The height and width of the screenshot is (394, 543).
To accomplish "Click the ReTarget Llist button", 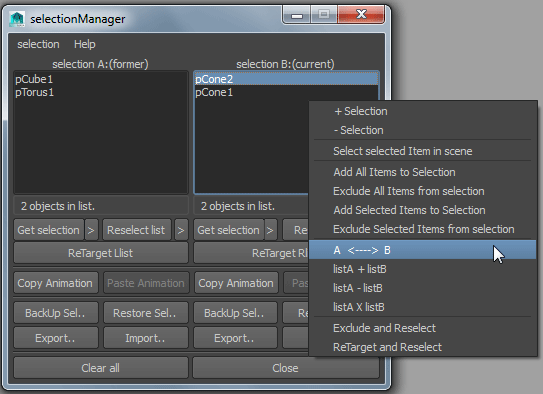I will pos(101,253).
